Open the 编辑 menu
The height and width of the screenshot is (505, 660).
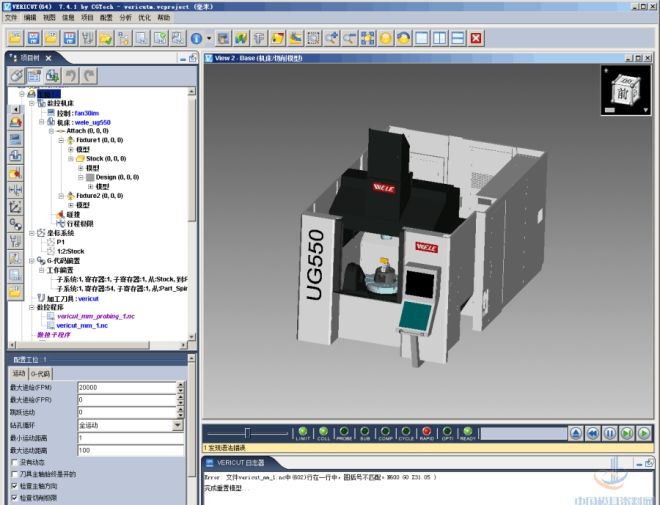click(30, 18)
